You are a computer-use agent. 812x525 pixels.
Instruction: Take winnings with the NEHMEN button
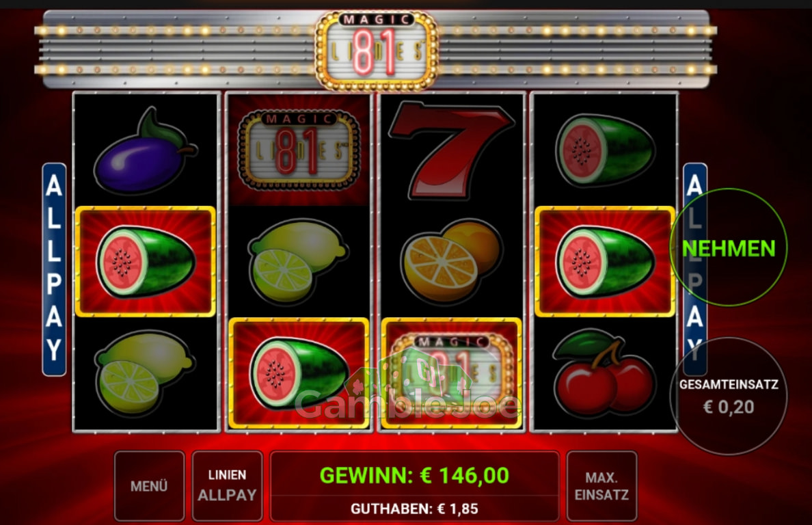coord(729,247)
